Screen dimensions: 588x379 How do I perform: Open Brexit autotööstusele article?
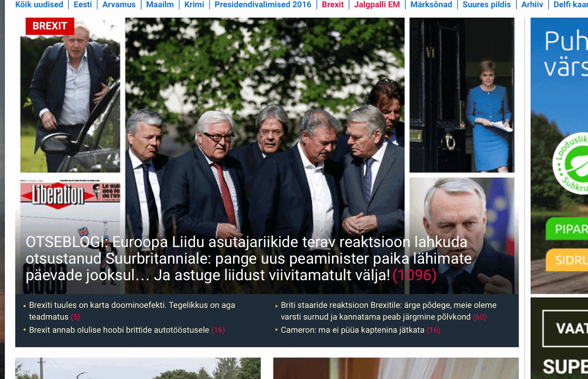click(x=119, y=330)
